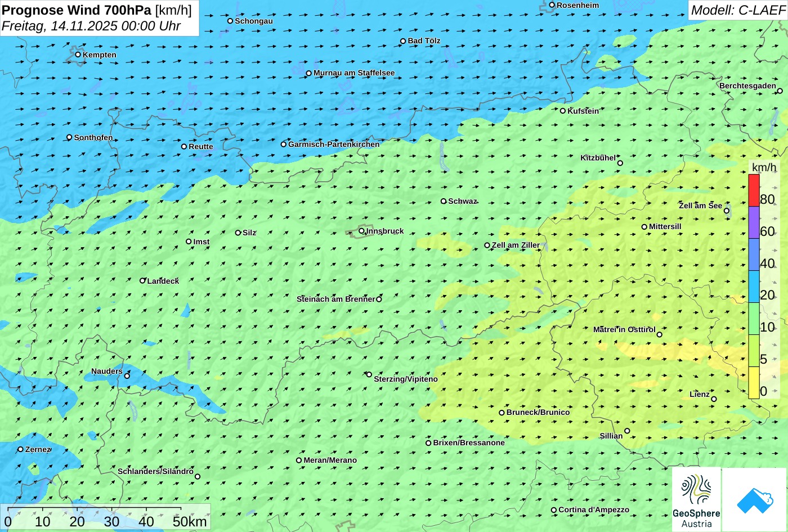Click the Schlanders/Silandro marker circle
Image resolution: width=788 pixels, height=532 pixels.
click(x=198, y=477)
